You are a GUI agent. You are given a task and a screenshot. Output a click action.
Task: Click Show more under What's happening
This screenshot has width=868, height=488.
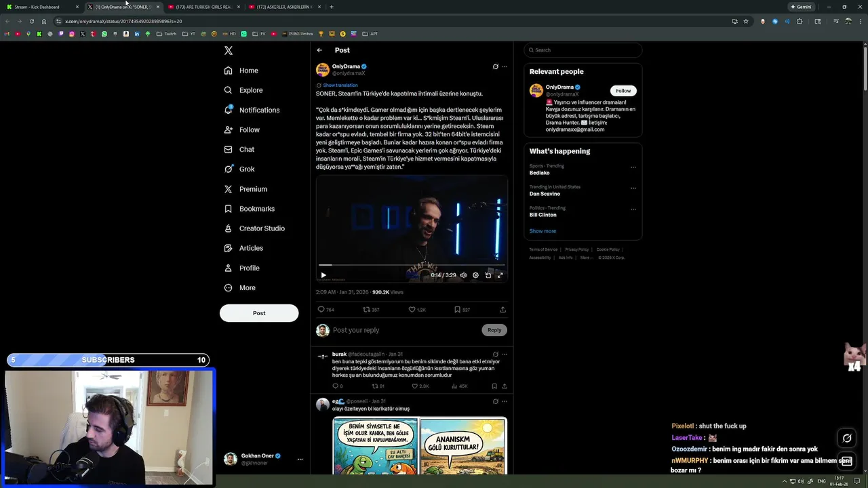(x=542, y=231)
